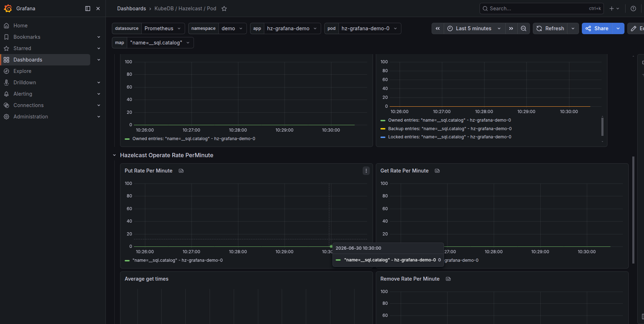Expand the Bookmarks section chevron
The width and height of the screenshot is (644, 324).
[x=99, y=37]
